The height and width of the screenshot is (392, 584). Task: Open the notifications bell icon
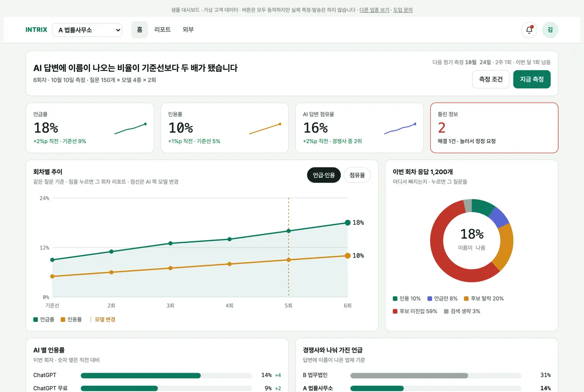pos(529,30)
